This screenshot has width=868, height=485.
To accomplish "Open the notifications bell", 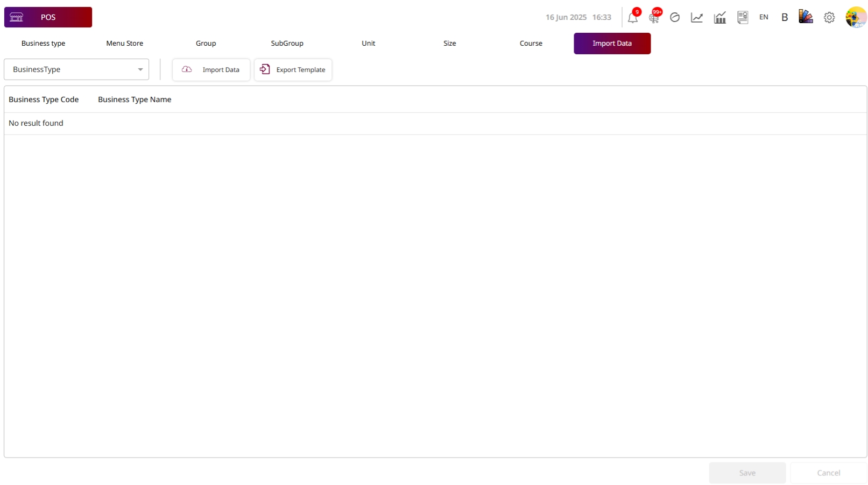I will [632, 18].
